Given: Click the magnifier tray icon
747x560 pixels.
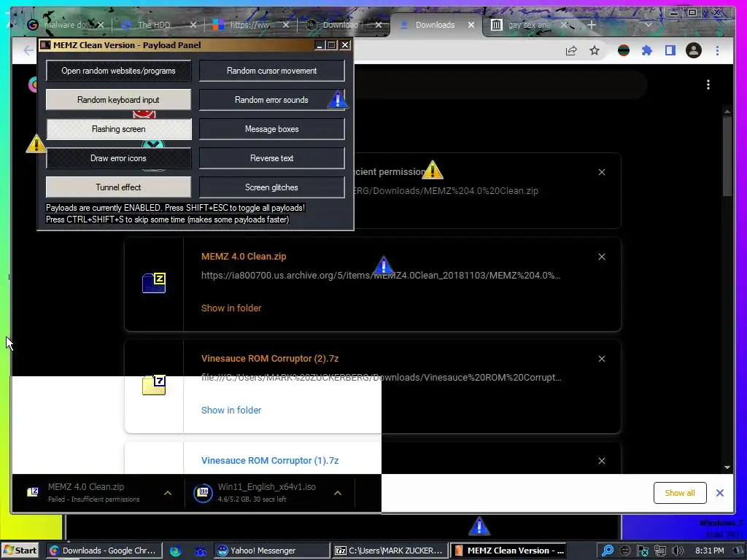Looking at the screenshot, I should [x=608, y=551].
